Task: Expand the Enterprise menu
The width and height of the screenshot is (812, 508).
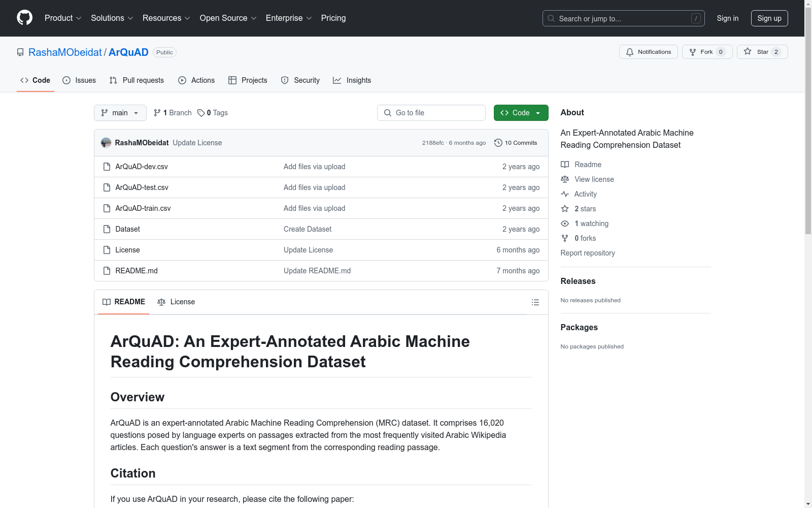Action: 289,18
